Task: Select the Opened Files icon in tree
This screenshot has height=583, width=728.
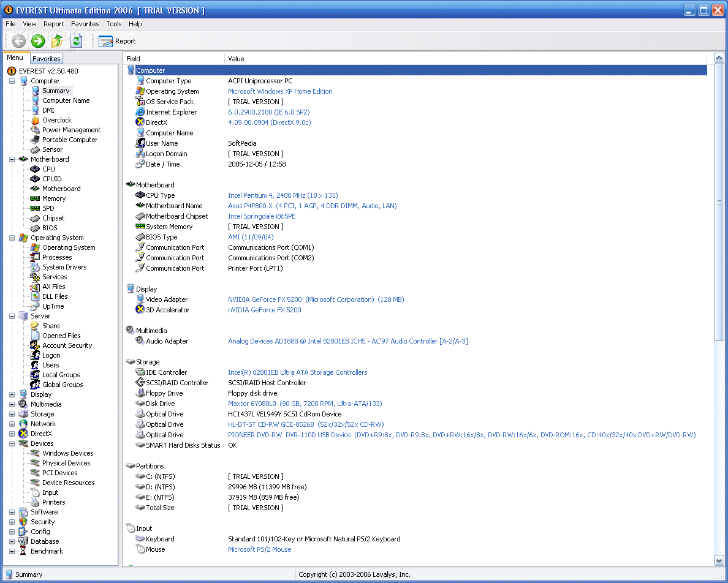Action: tap(35, 336)
